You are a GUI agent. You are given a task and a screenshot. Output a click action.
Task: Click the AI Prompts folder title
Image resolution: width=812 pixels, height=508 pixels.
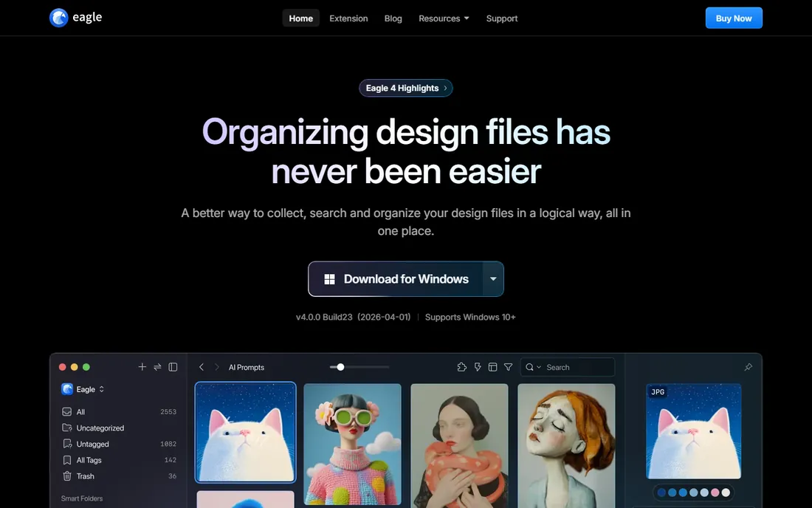[247, 367]
